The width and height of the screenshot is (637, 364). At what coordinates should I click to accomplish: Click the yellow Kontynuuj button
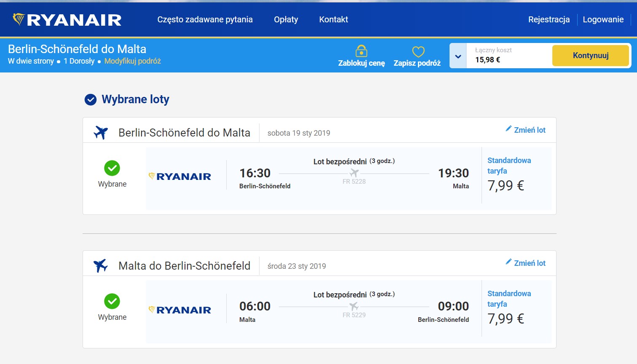pyautogui.click(x=591, y=56)
